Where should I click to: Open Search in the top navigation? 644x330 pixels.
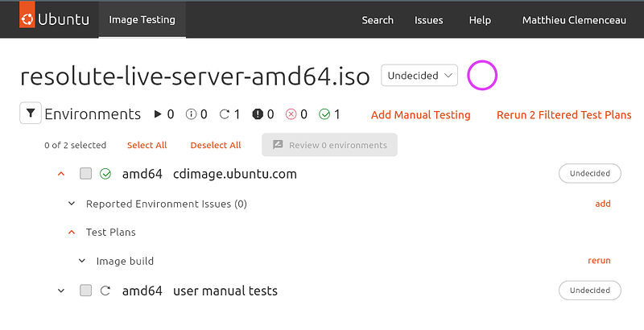378,20
